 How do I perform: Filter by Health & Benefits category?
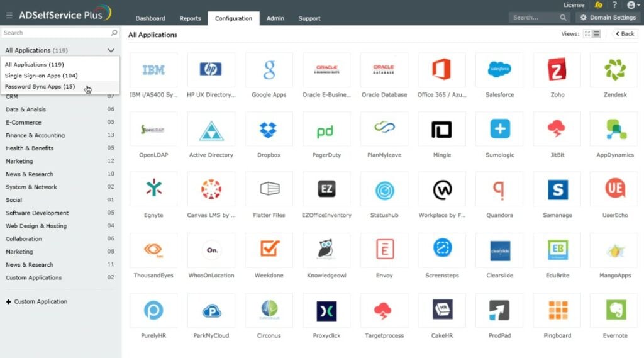[60, 148]
